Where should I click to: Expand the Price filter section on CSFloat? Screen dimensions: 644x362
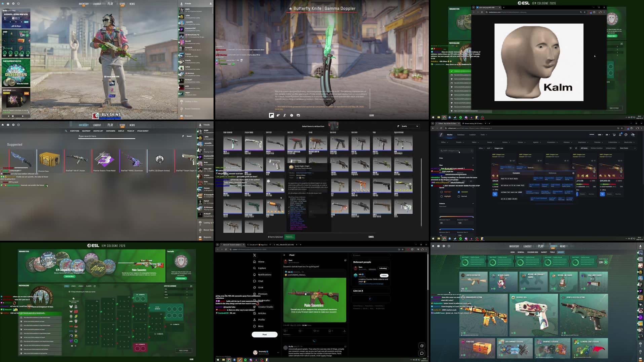(x=456, y=158)
